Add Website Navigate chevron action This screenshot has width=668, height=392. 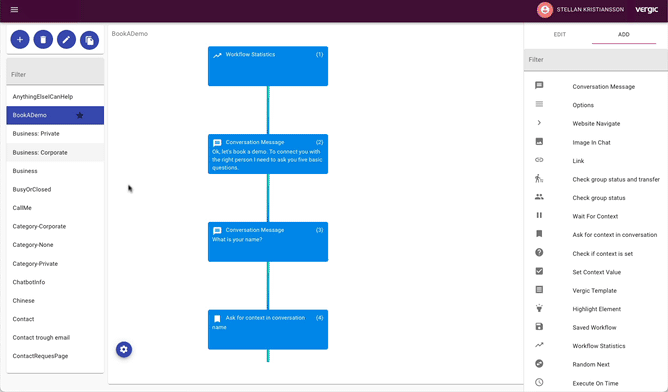(596, 124)
